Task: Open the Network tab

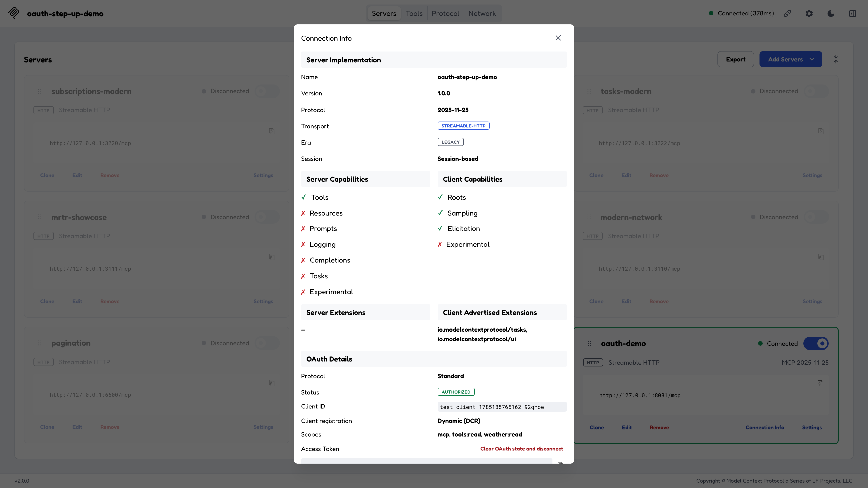Action: point(482,14)
